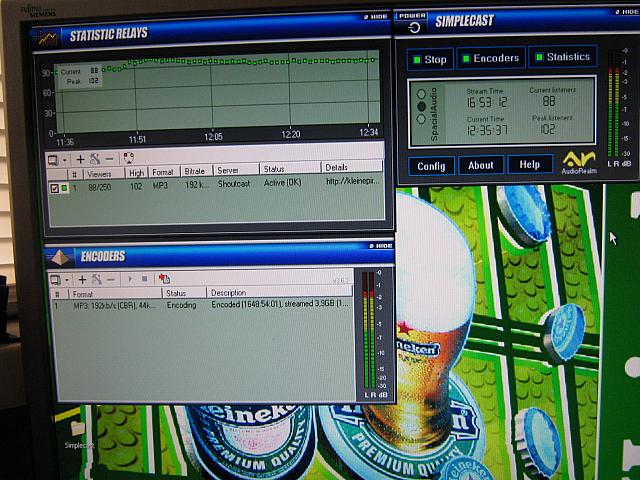Open the view options icon in Encoders toolbar
640x480 pixels.
55,280
